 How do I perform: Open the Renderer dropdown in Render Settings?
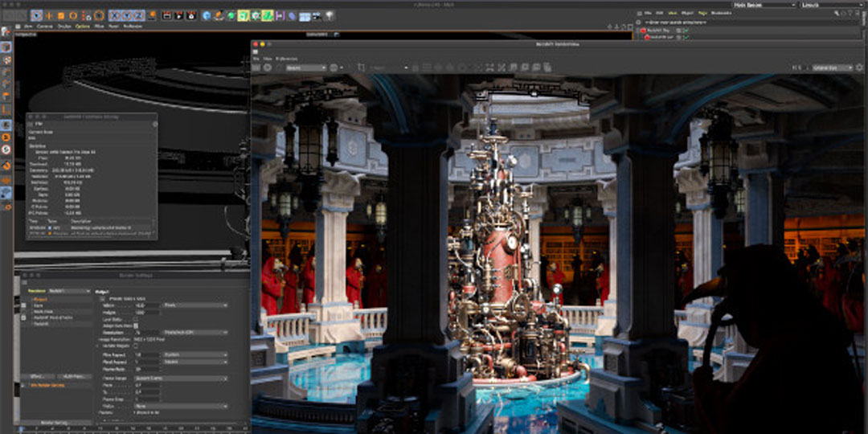pyautogui.click(x=70, y=291)
